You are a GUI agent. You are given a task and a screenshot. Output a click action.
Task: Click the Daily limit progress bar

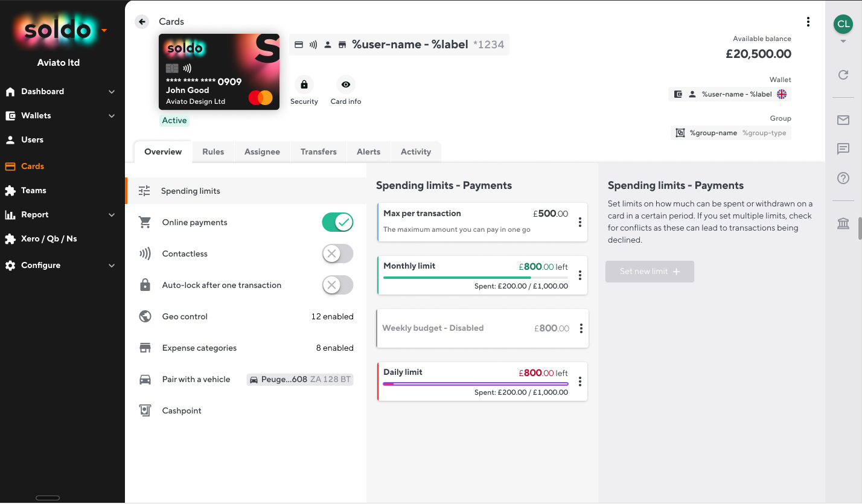[x=476, y=384]
